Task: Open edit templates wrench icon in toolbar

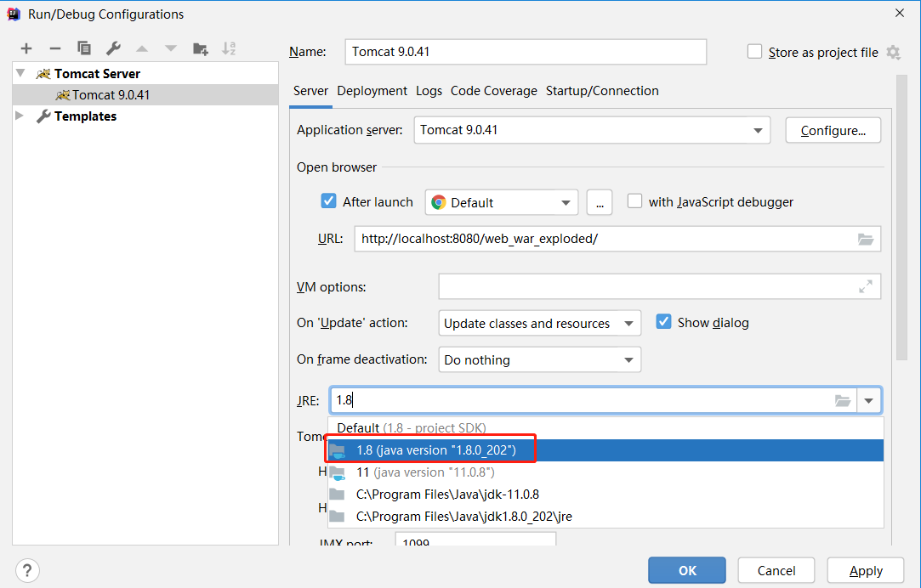Action: point(113,48)
